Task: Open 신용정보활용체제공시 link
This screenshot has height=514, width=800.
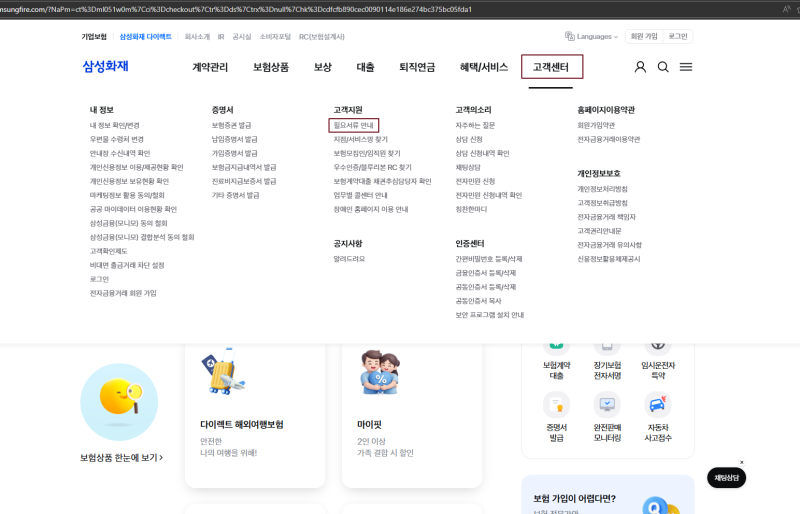Action: pos(608,259)
